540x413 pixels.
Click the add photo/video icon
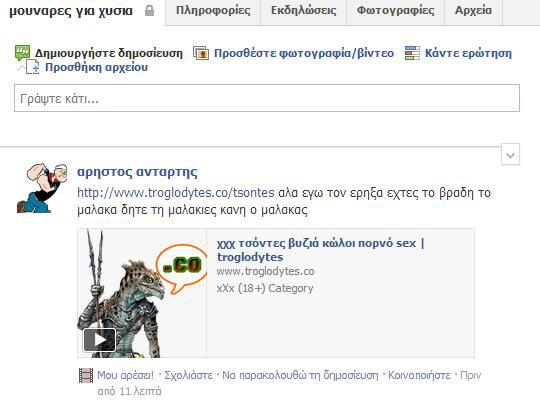coord(201,53)
